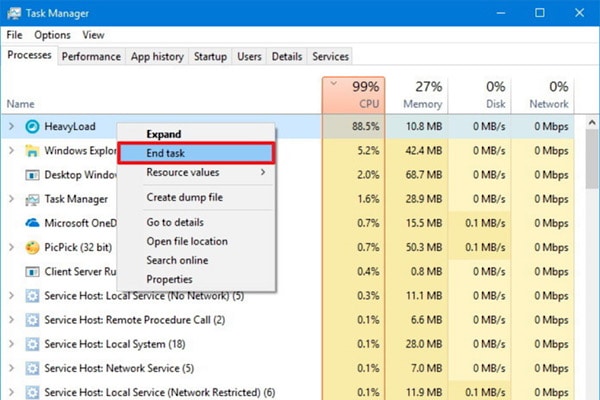Screen dimensions: 600x400
Task: Click the vertical scrollbar thumb
Action: click(592, 159)
